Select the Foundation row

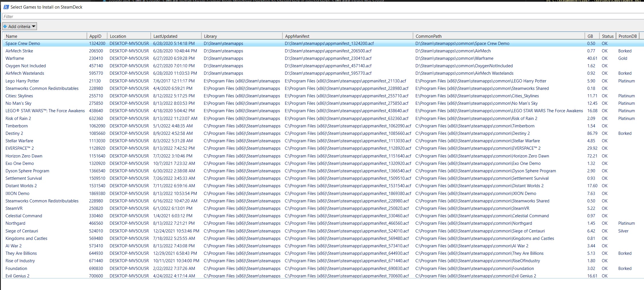click(x=323, y=269)
